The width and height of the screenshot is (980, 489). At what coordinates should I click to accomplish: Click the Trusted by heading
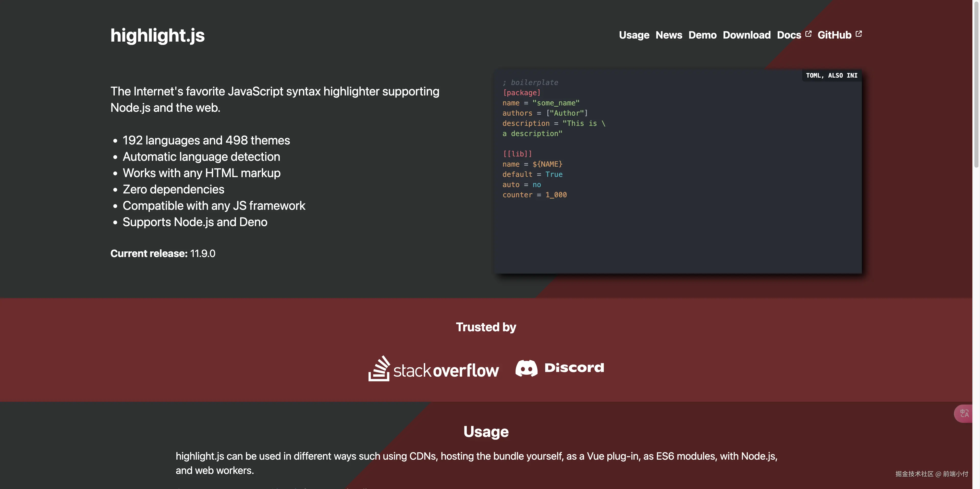[x=486, y=327]
